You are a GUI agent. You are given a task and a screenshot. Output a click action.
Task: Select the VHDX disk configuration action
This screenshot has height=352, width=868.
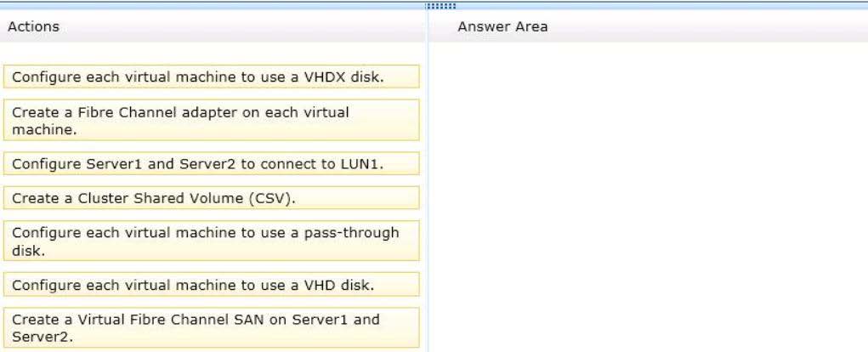[211, 77]
